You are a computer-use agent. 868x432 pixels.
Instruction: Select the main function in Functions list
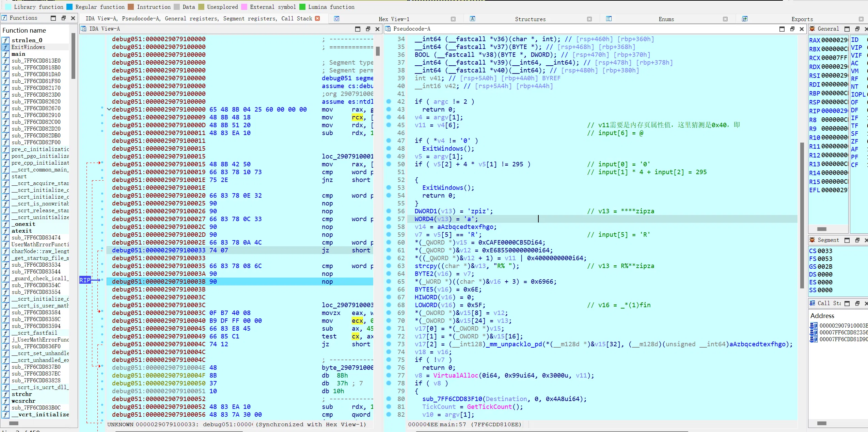pos(18,54)
